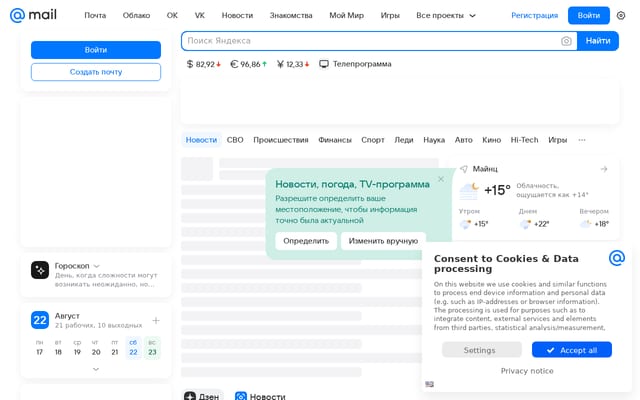Viewport: 640px width, 400px height.
Task: Click the blue calendar 22 date icon
Action: coord(40,320)
